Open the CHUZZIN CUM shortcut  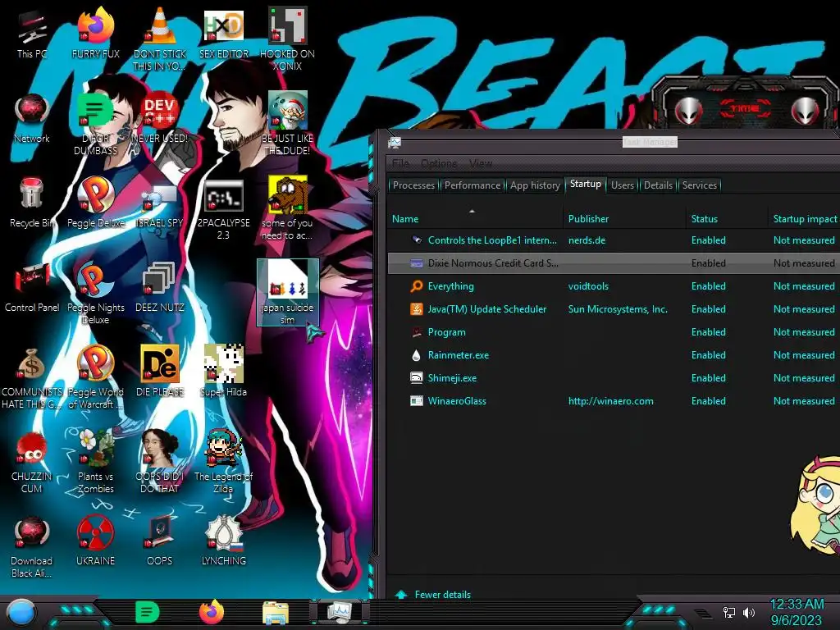(x=32, y=463)
